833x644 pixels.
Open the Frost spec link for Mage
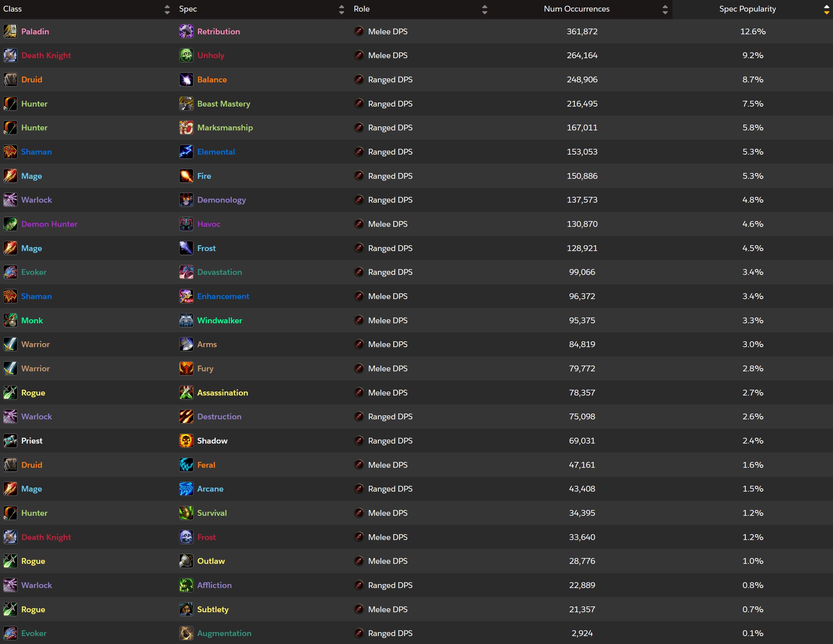point(206,248)
